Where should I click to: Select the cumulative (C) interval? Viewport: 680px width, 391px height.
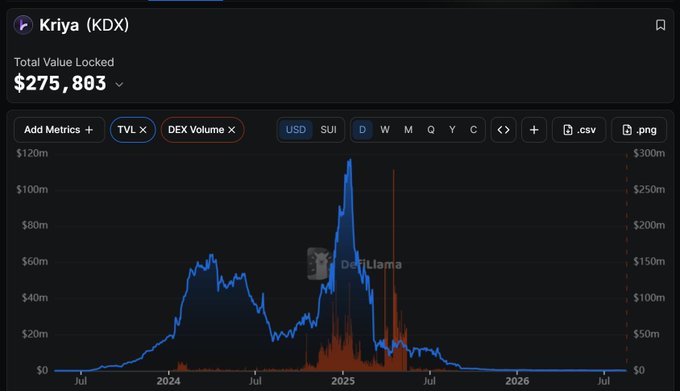coord(473,130)
